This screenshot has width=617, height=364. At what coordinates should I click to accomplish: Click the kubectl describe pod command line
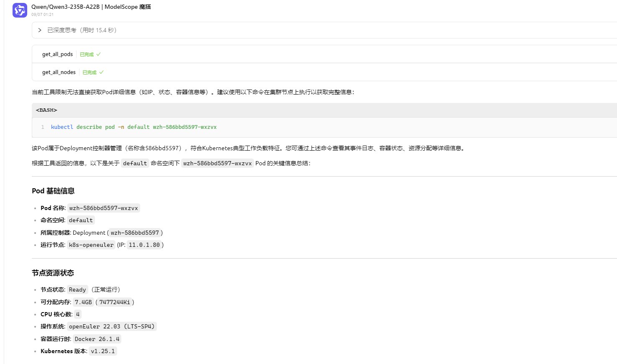click(133, 127)
